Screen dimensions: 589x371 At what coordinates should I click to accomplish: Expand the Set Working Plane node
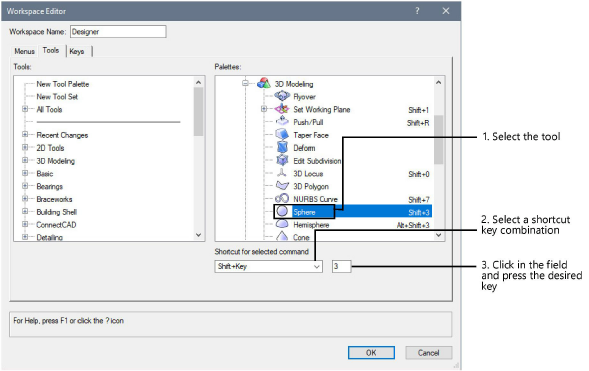click(x=264, y=109)
